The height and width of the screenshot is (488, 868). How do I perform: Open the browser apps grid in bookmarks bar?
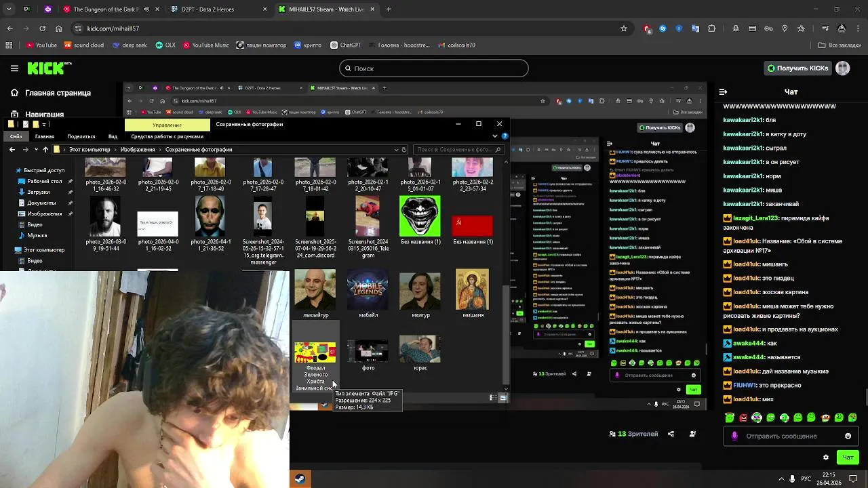tap(9, 45)
